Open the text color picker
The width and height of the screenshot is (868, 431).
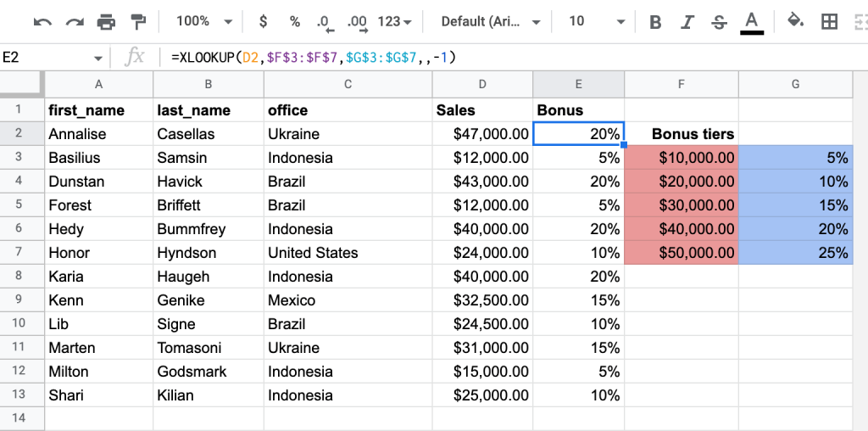751,23
